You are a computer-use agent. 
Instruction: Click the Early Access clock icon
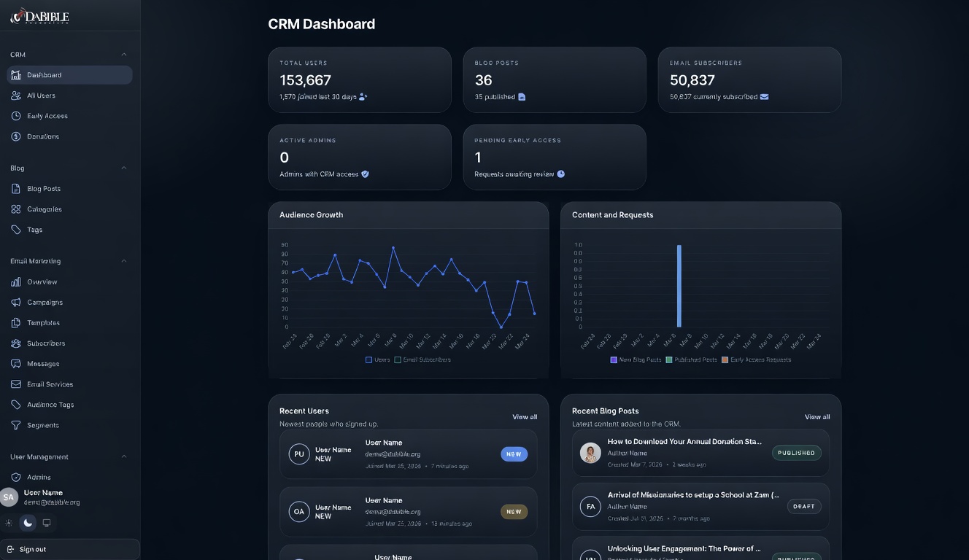tap(16, 116)
